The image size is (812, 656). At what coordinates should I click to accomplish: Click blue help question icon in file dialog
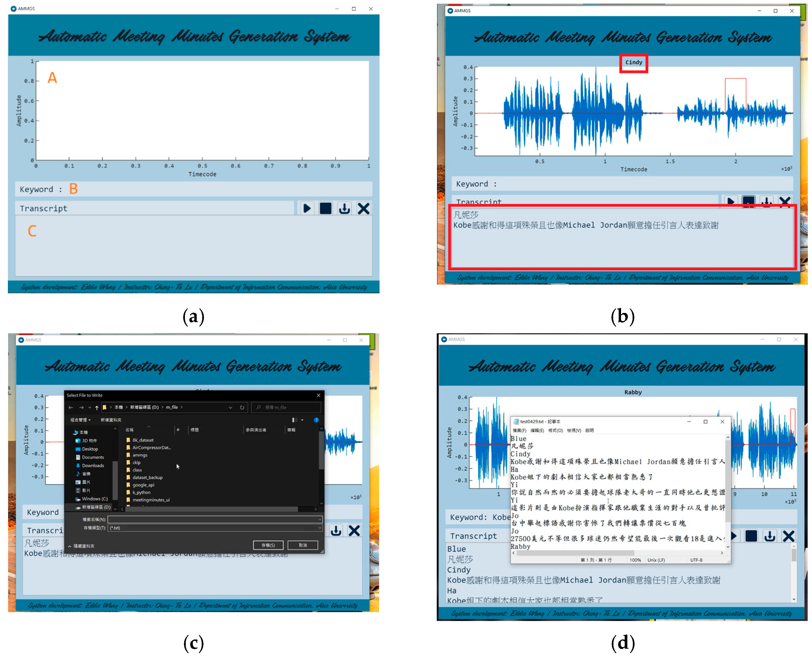coord(316,420)
